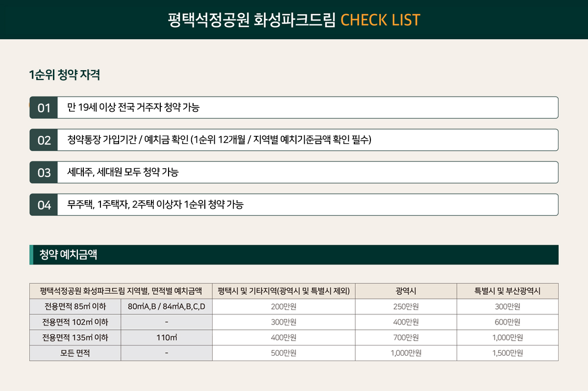Click the '700만원' cell

pyautogui.click(x=406, y=338)
